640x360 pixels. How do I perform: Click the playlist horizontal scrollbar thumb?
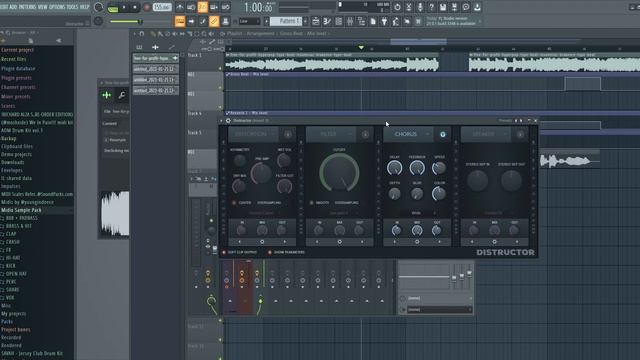(x=418, y=41)
